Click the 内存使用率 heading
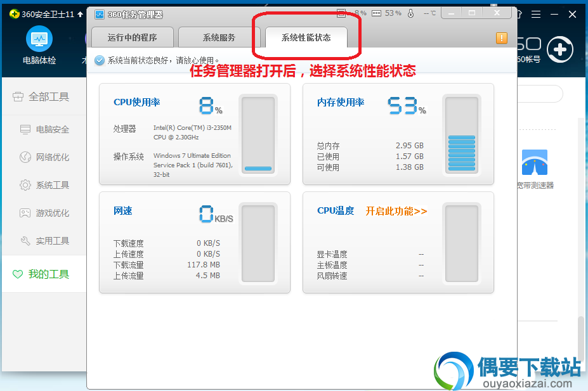588x391 pixels. tap(341, 102)
